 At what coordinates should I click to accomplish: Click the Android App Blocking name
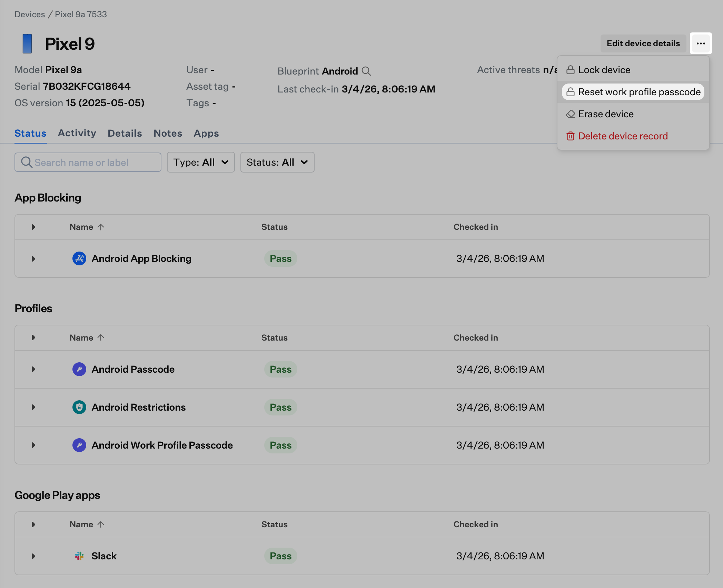coord(141,258)
